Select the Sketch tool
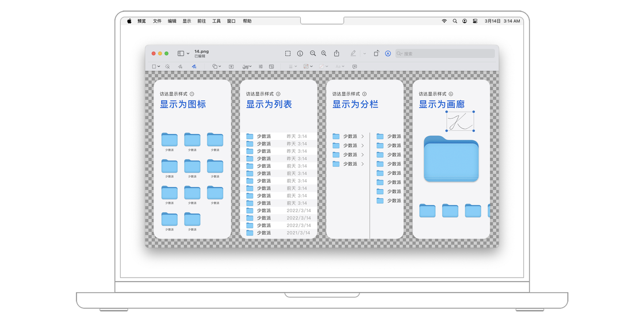Viewport: 644px width, 322px height. click(x=180, y=66)
